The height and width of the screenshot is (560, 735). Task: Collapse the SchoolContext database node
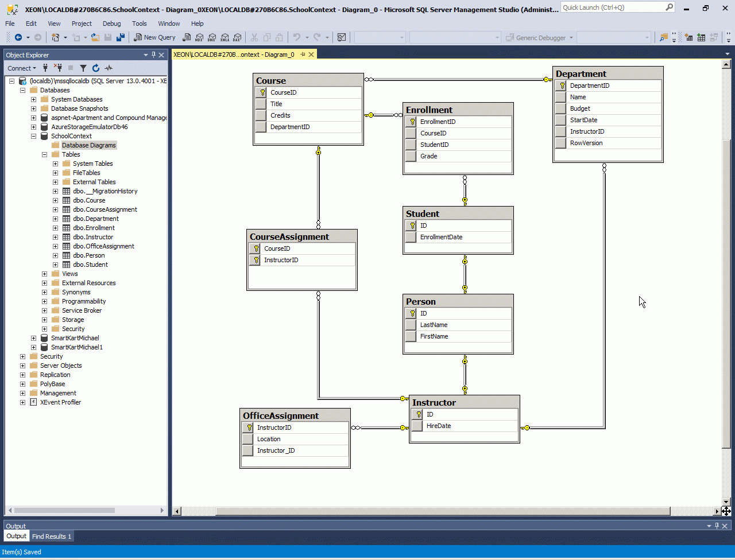click(x=34, y=136)
